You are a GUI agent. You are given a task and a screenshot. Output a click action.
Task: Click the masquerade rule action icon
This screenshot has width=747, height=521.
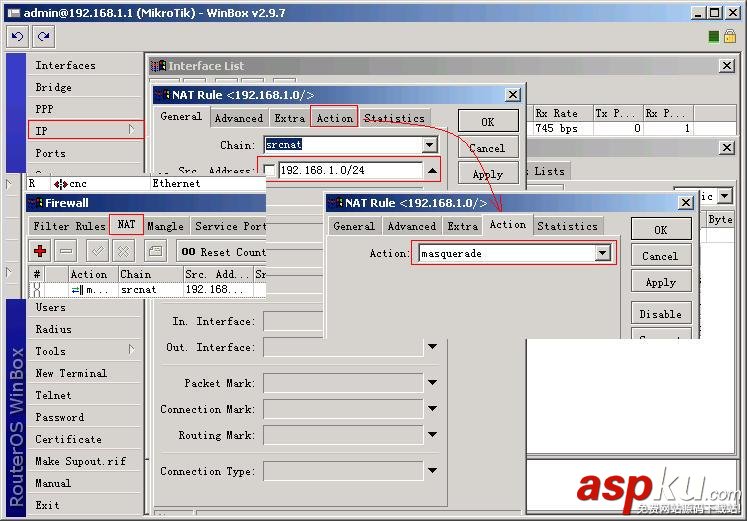coord(77,290)
